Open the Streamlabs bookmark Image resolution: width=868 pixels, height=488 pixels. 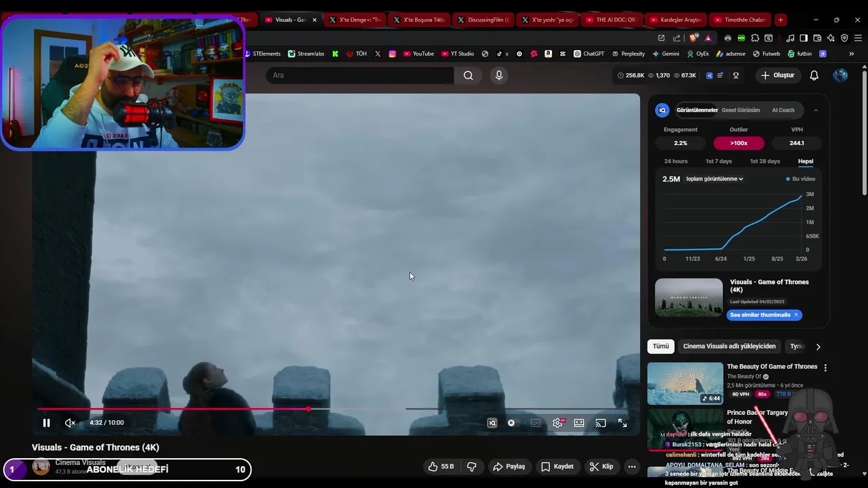[306, 54]
